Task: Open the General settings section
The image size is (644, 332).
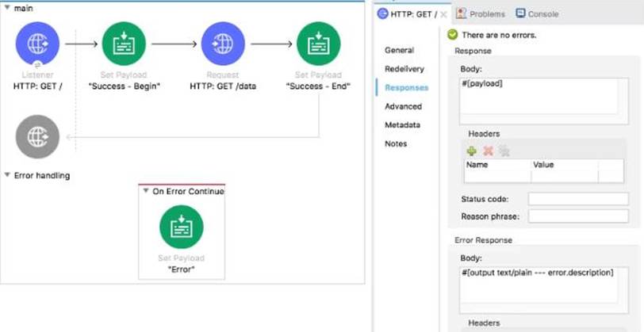Action: [x=399, y=50]
